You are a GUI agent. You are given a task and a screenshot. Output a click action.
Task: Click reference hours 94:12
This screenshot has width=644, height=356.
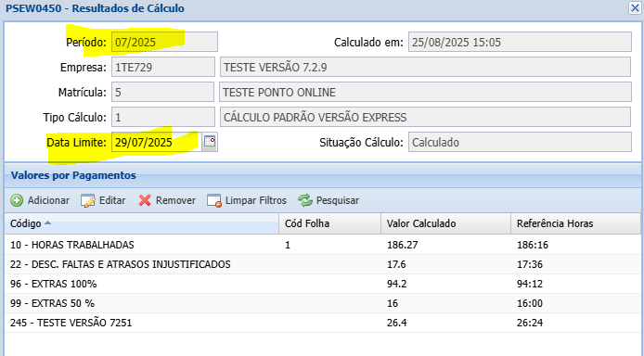[530, 284]
